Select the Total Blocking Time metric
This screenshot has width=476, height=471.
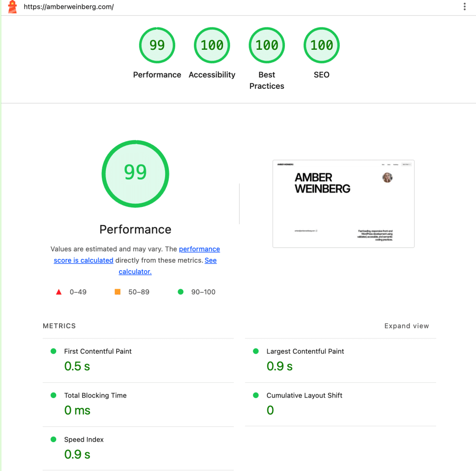pyautogui.click(x=138, y=405)
